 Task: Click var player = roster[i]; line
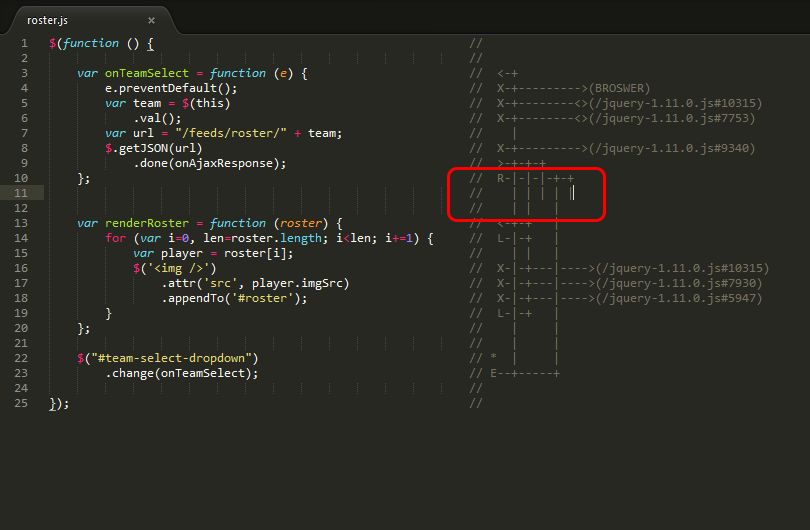(213, 253)
